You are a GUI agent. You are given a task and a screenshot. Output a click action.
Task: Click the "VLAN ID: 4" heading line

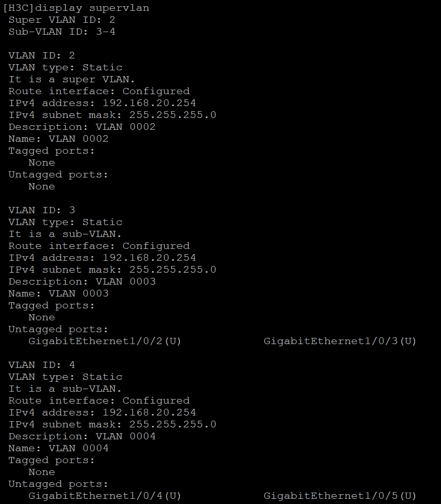tap(41, 365)
